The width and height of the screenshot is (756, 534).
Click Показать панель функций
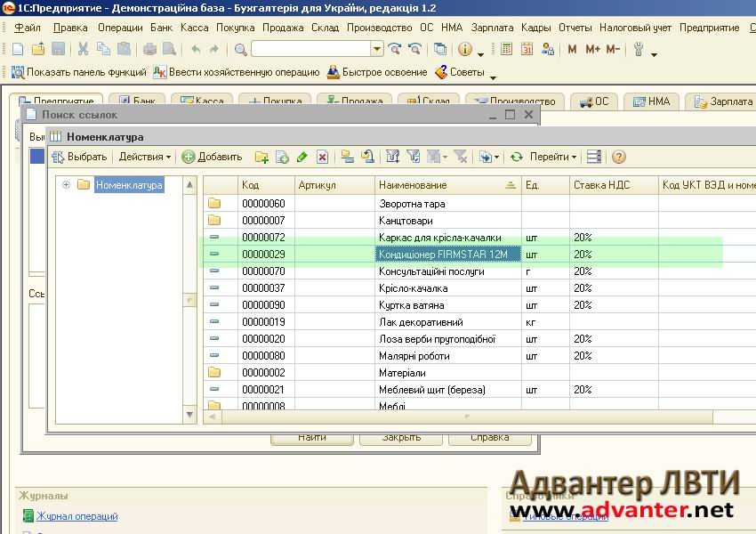[78, 72]
